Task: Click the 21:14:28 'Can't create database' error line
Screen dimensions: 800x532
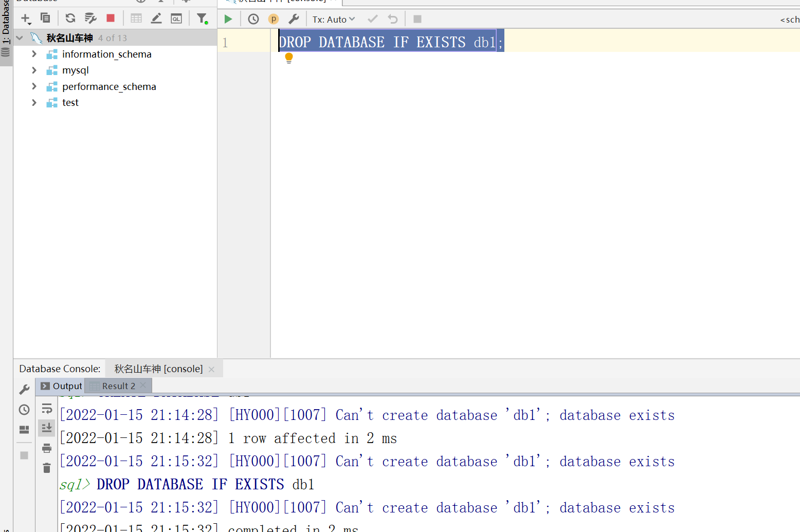Action: 367,415
